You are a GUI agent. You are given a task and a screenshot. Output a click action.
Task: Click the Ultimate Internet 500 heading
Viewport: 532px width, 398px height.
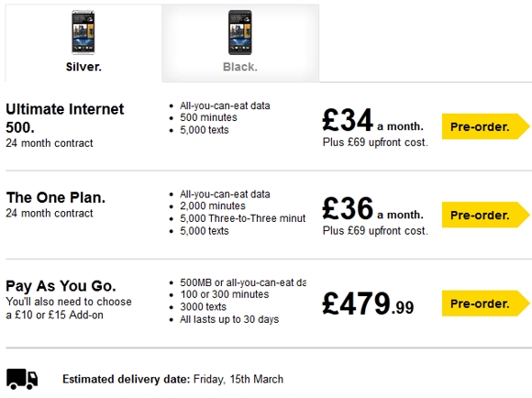pos(65,118)
